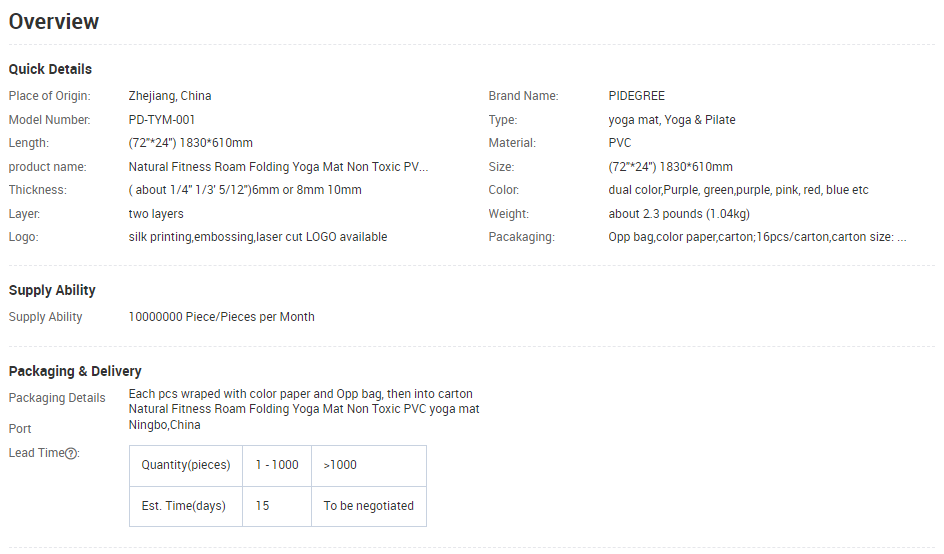Click the 1 - 1000 quantity table cell

tap(277, 465)
